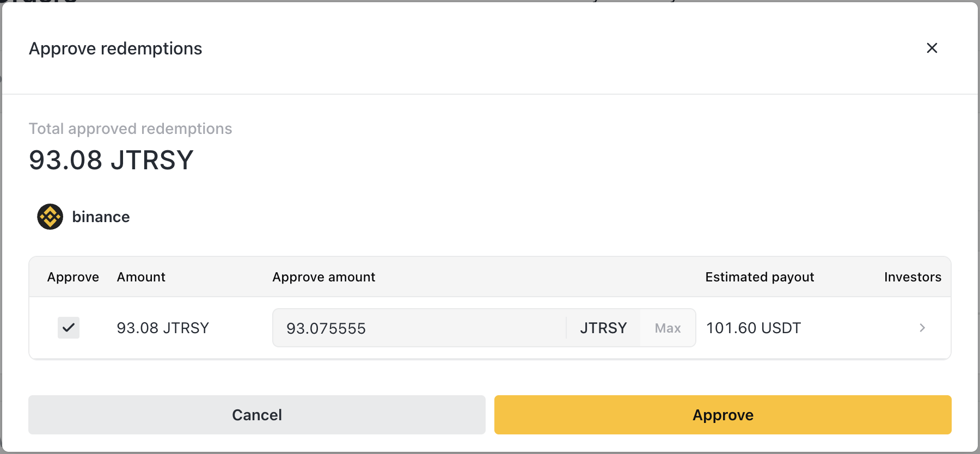Screen dimensions: 980x454
Task: Click the approve amount field showing 93.075555
Action: 419,328
